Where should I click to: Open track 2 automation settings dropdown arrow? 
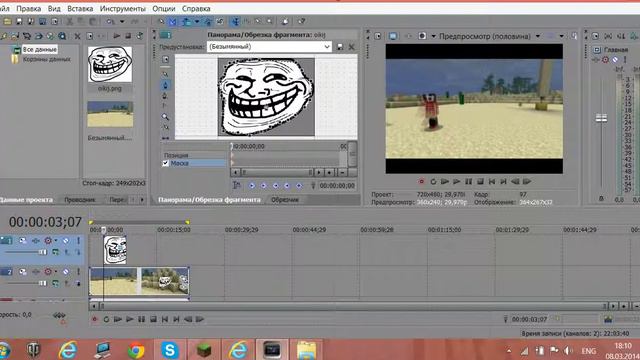pyautogui.click(x=56, y=271)
